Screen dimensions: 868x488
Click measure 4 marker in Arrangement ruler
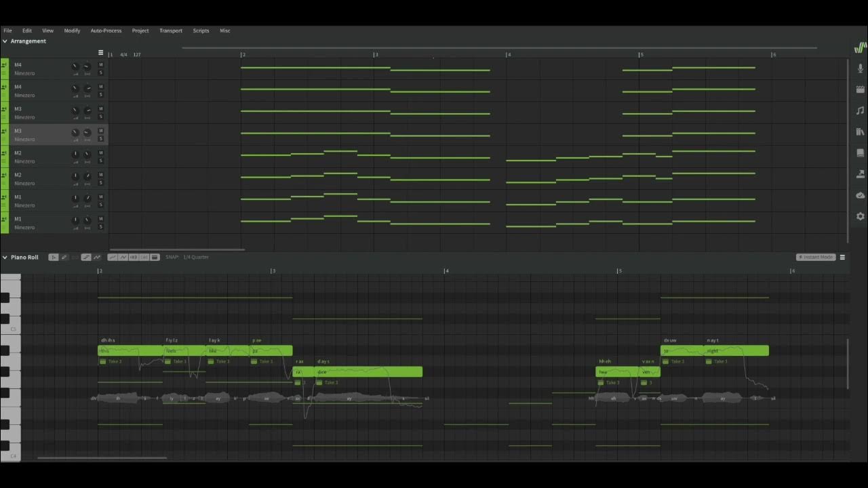pos(509,54)
